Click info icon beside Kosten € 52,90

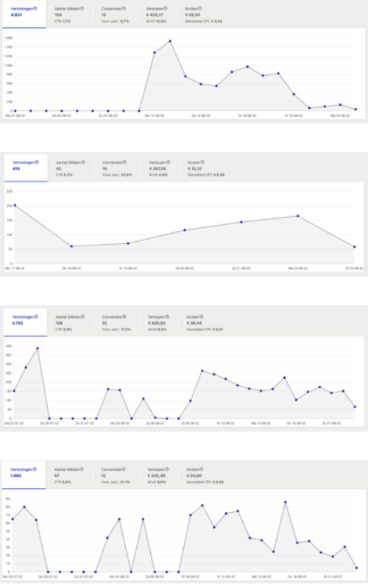pyautogui.click(x=199, y=8)
